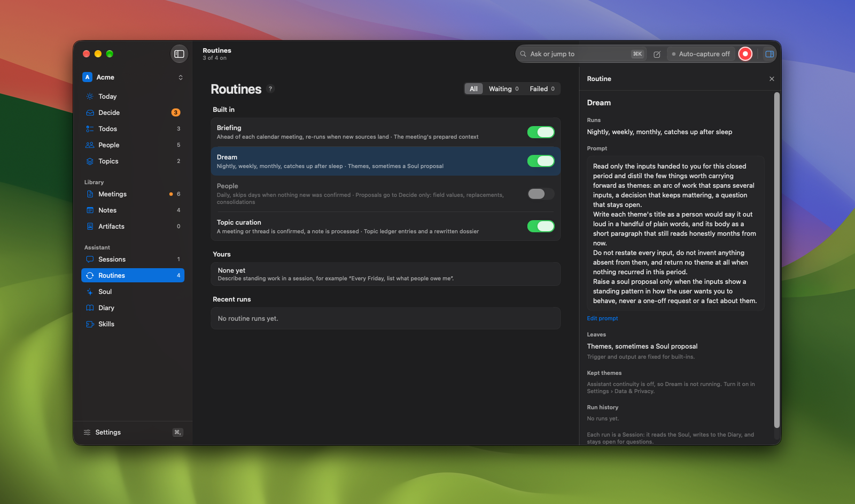This screenshot has height=504, width=855.
Task: Select the Dream routine row
Action: 385,161
